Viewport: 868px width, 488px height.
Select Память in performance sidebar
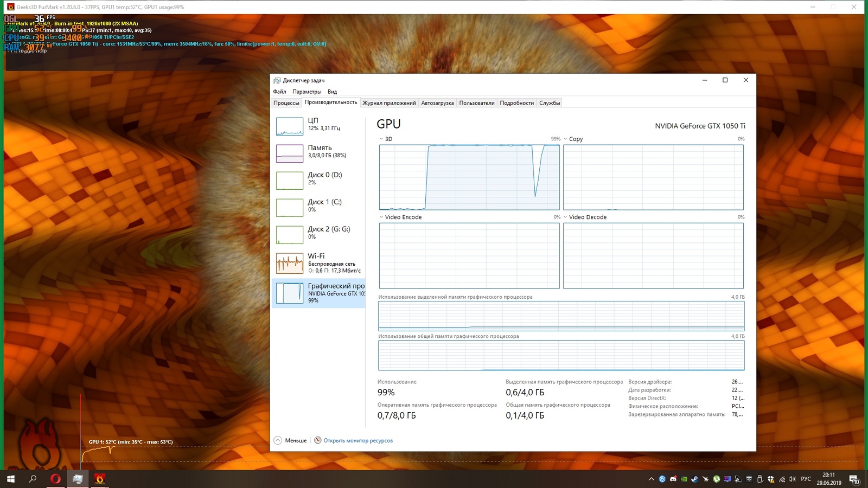(x=318, y=153)
